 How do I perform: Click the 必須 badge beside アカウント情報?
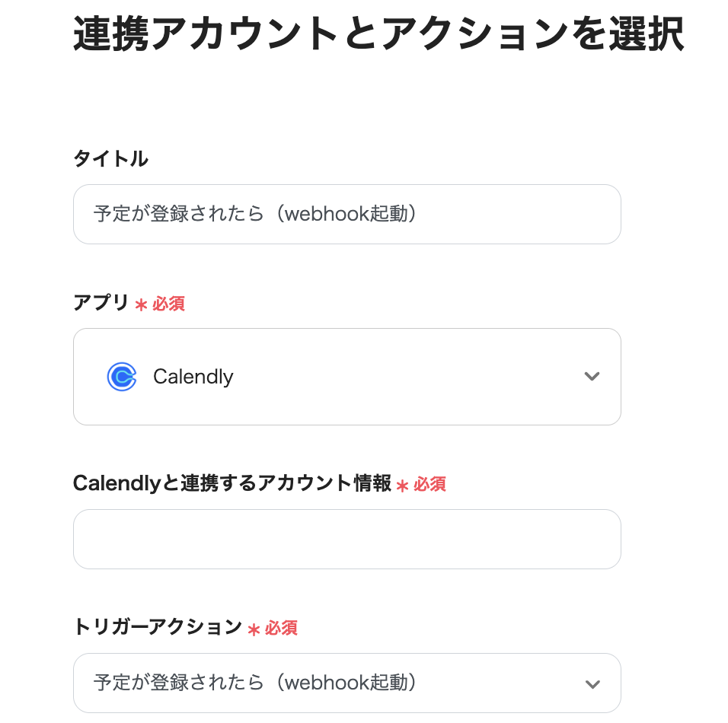point(429,484)
